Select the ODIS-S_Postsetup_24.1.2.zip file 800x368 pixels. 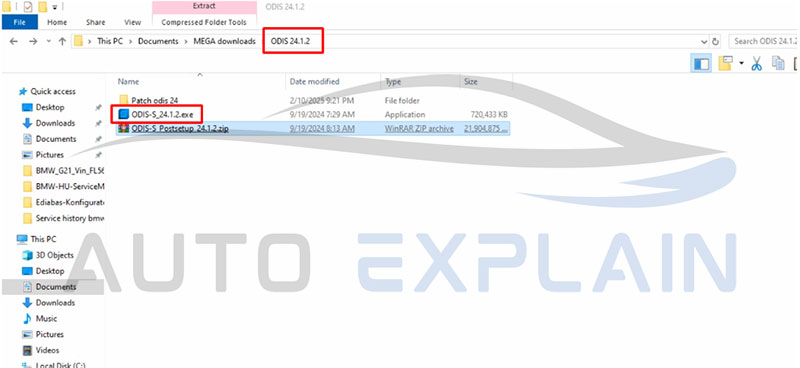[180, 129]
